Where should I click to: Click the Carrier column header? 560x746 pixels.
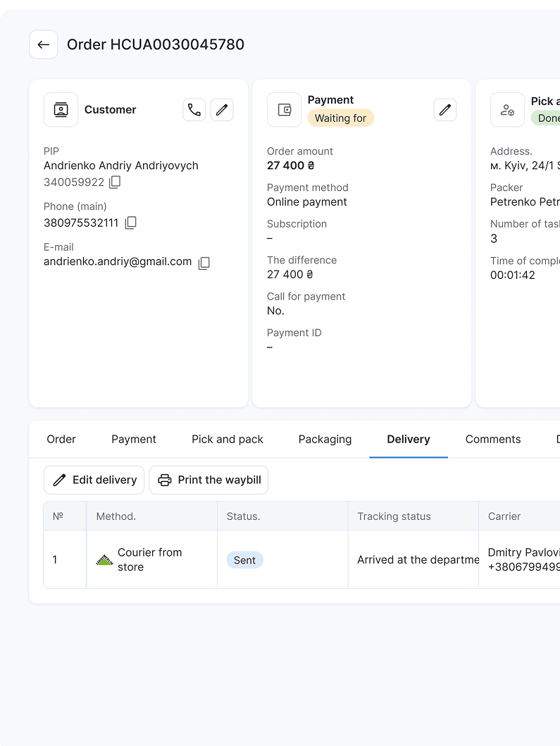click(519, 516)
